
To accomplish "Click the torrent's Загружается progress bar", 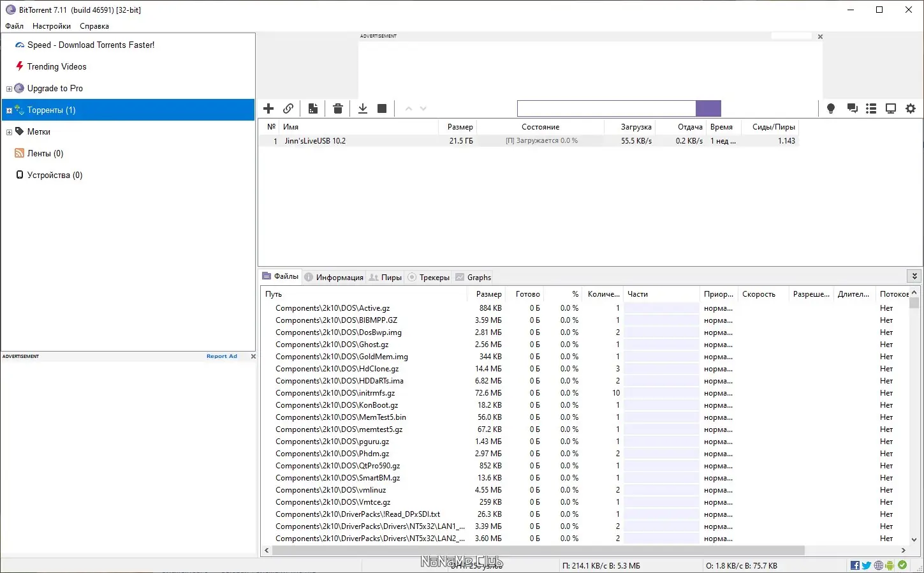I will tap(541, 141).
